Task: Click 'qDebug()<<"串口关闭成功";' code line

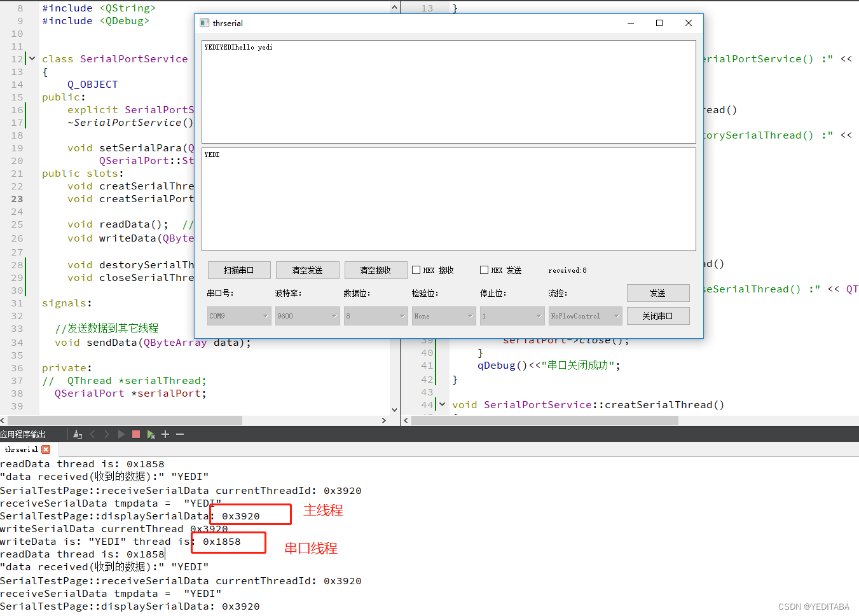Action: point(549,366)
